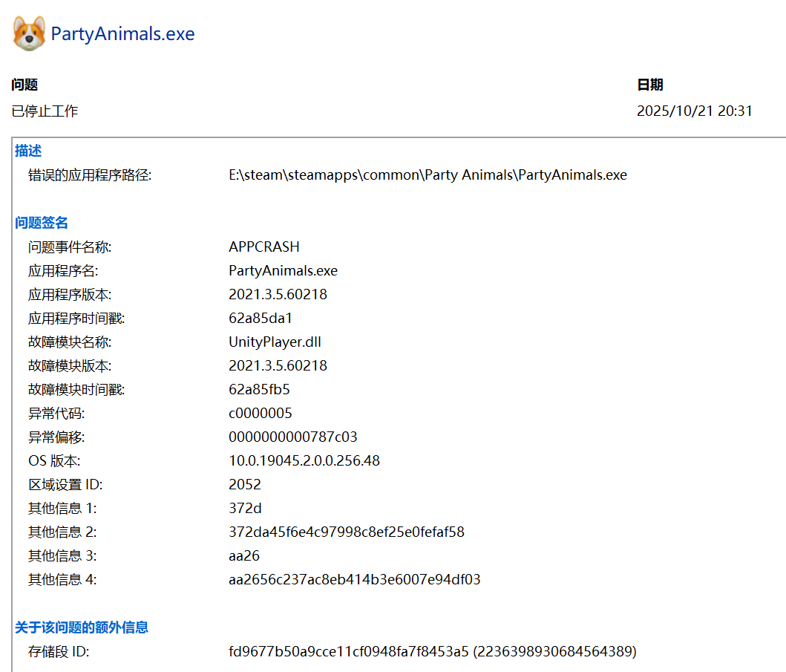Click the blue PartyAnimals.exe title heading
Screen dimensions: 786x672
122,34
